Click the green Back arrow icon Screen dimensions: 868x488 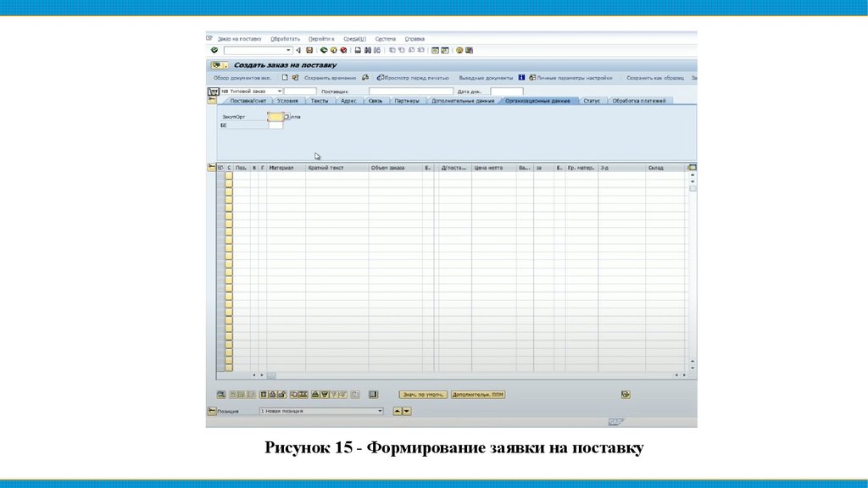point(324,50)
